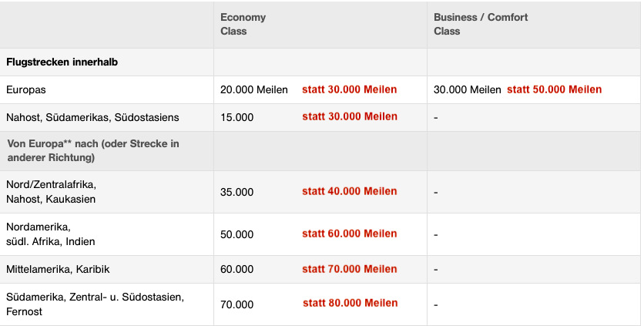Select the "Mittelamerika, Karibik" row label
Image resolution: width=644 pixels, height=326 pixels.
click(58, 269)
